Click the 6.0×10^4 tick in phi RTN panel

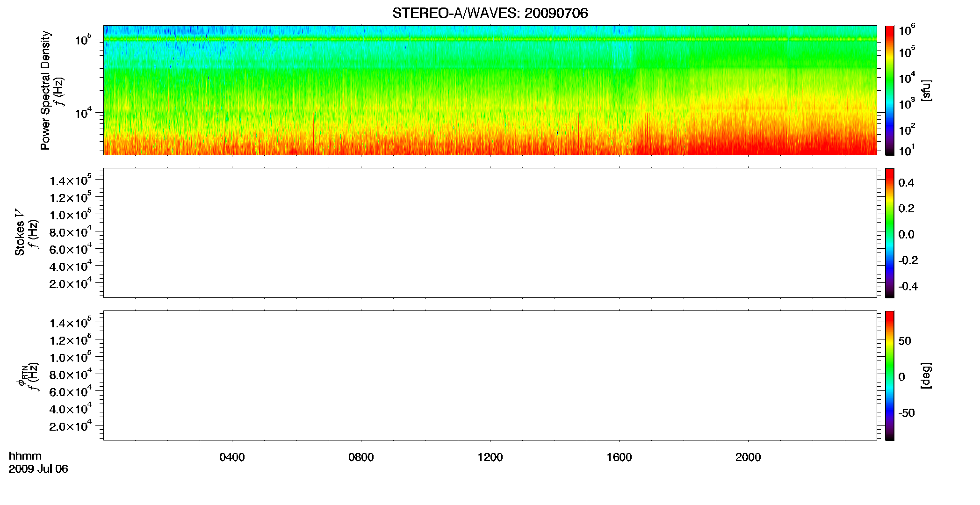coord(71,392)
